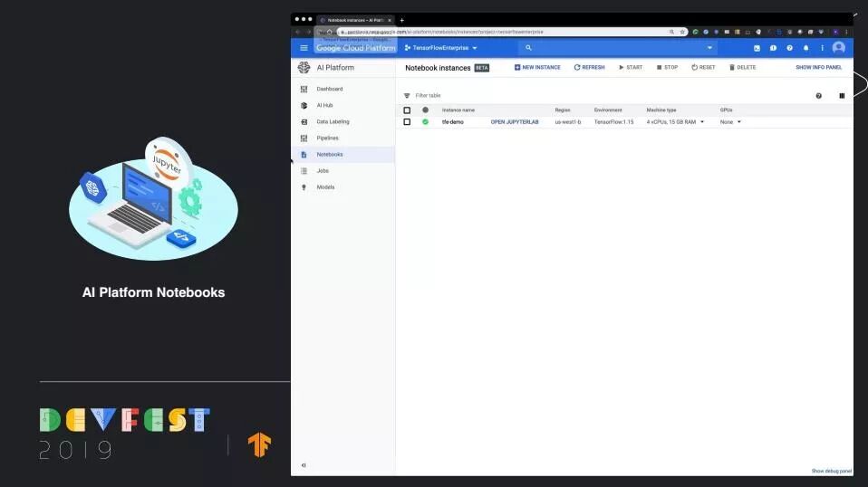Go to Data Labeling in sidebar
The height and width of the screenshot is (487, 868).
click(x=333, y=121)
